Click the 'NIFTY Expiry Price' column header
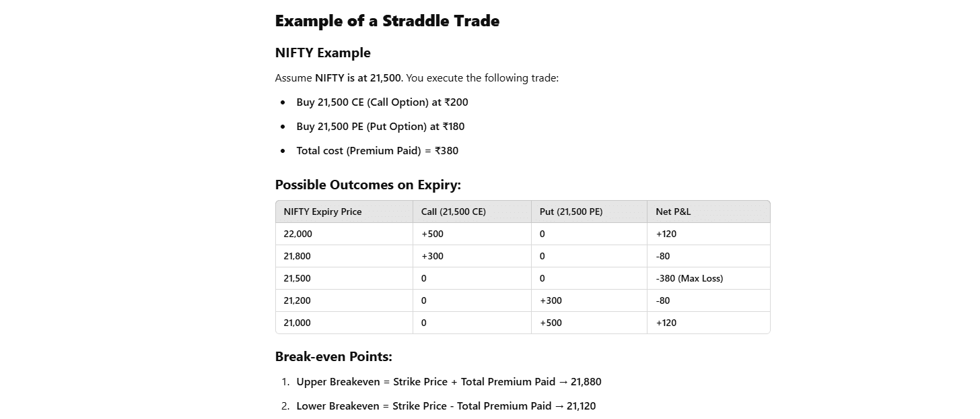 (322, 212)
